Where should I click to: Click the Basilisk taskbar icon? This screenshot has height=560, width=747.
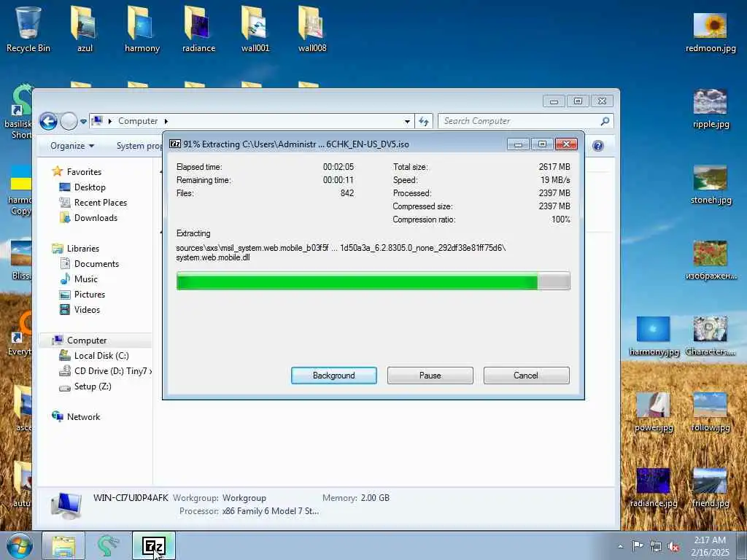pyautogui.click(x=108, y=545)
